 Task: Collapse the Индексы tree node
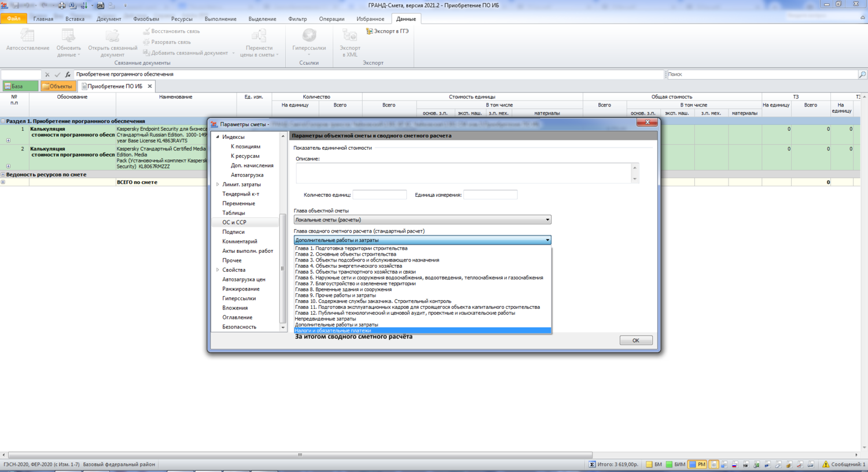(218, 137)
